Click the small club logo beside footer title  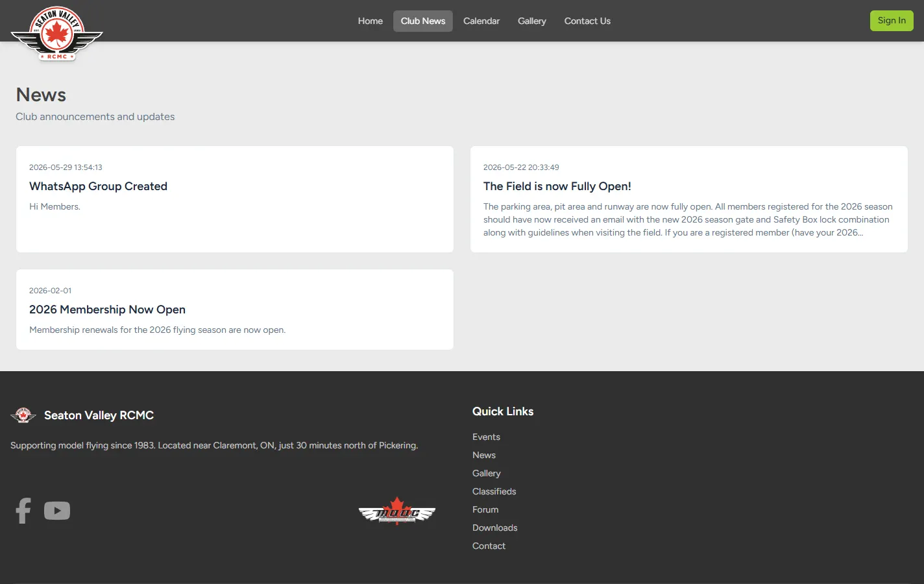(23, 415)
